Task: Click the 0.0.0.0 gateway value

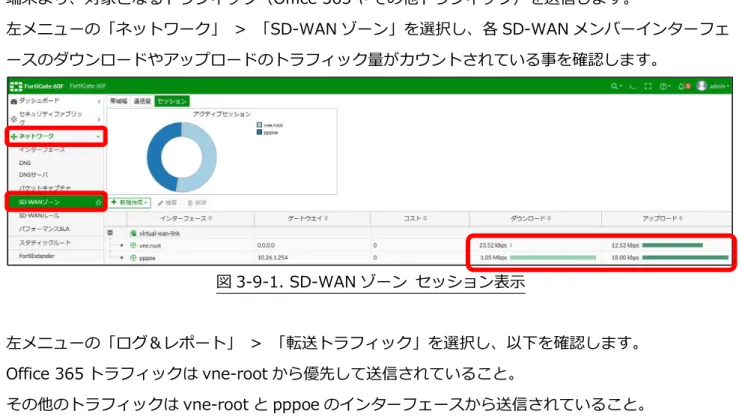Action: tap(266, 245)
